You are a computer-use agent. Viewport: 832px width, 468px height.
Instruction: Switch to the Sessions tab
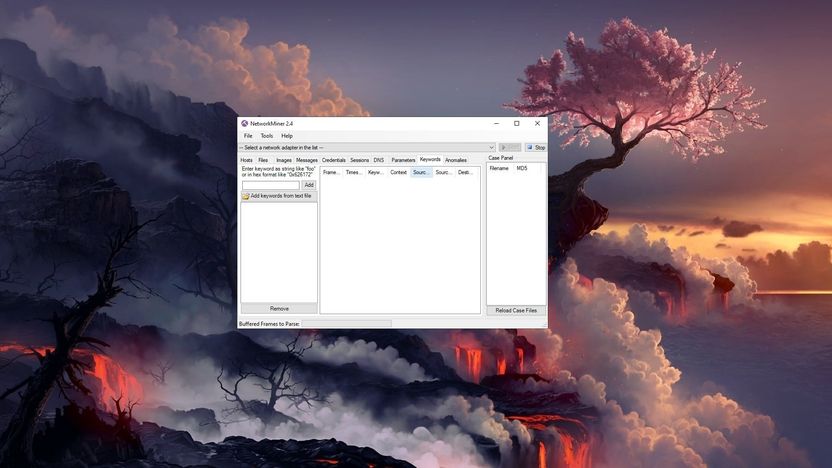tap(359, 160)
